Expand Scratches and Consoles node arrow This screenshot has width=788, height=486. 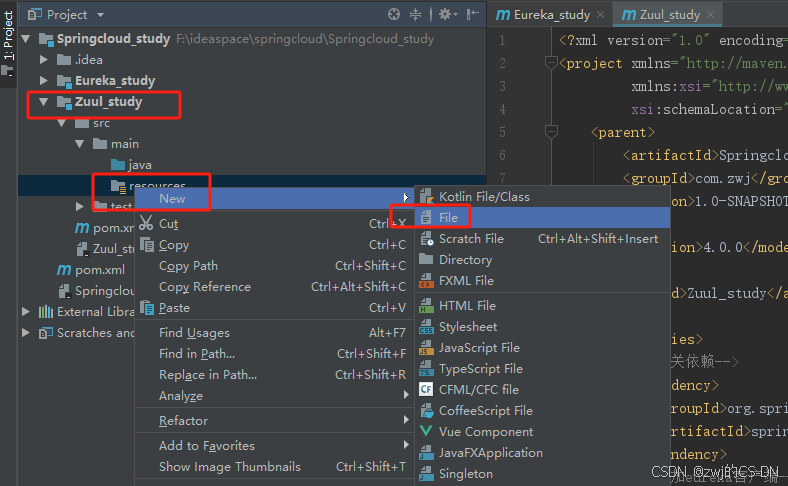coord(26,333)
